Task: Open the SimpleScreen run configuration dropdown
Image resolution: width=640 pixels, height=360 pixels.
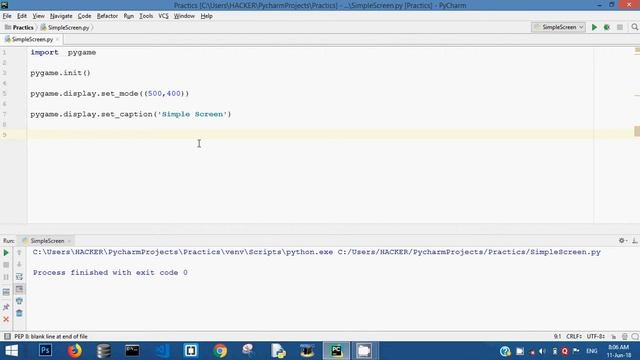Action: [x=558, y=27]
